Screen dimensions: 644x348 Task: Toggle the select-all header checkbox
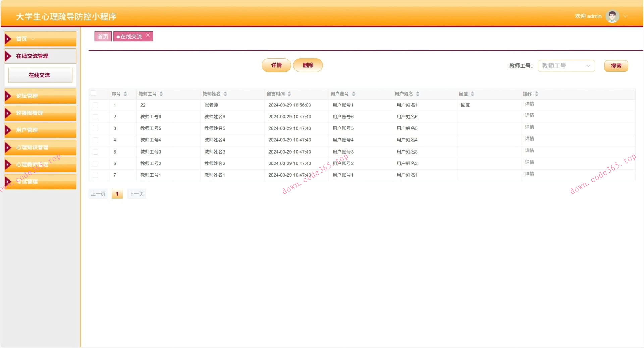click(94, 93)
